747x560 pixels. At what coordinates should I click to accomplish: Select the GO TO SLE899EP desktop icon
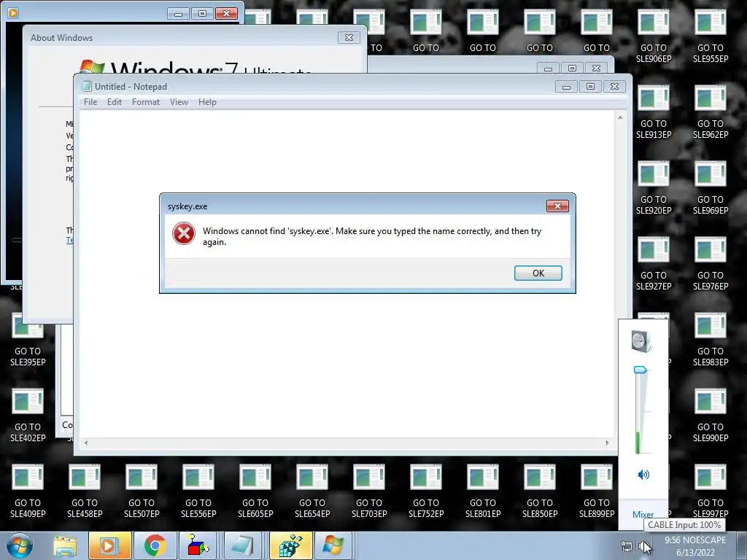click(597, 491)
